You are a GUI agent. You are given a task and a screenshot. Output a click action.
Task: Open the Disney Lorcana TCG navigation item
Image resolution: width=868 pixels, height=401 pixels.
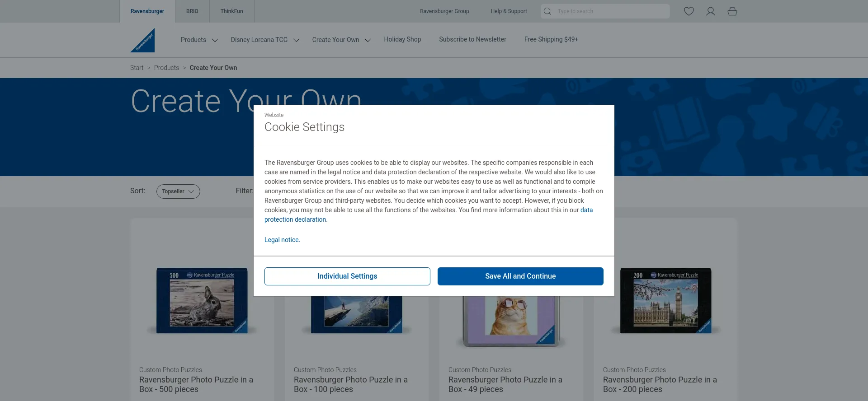[x=259, y=40]
